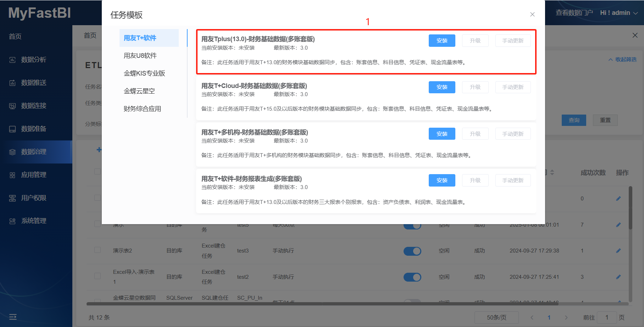Select page 1 in pagination

pos(549,317)
